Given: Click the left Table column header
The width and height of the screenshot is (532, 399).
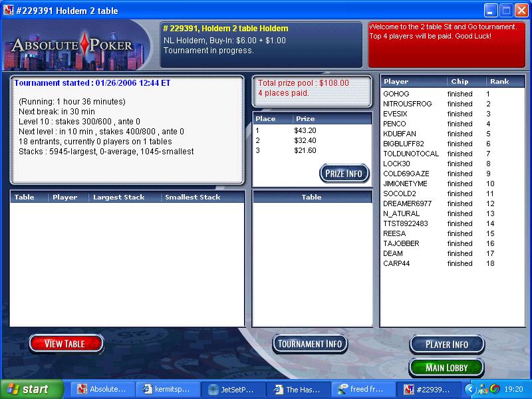Looking at the screenshot, I should 29,197.
